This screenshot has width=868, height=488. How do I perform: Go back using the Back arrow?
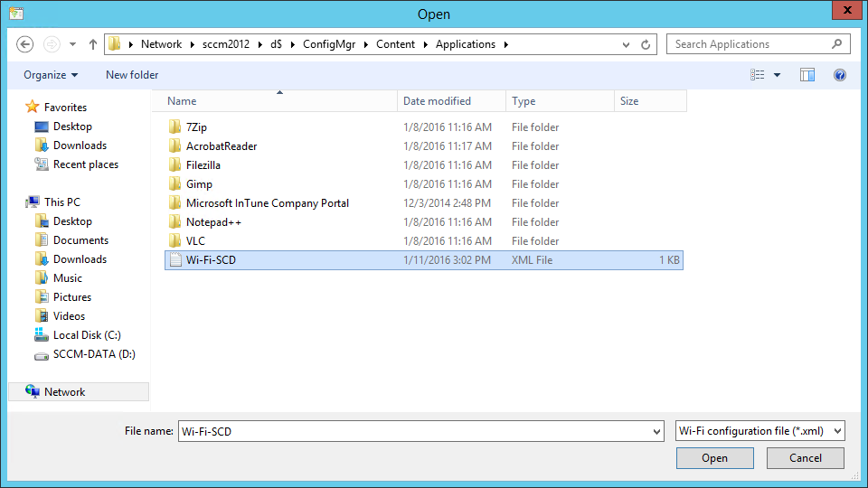pyautogui.click(x=25, y=44)
